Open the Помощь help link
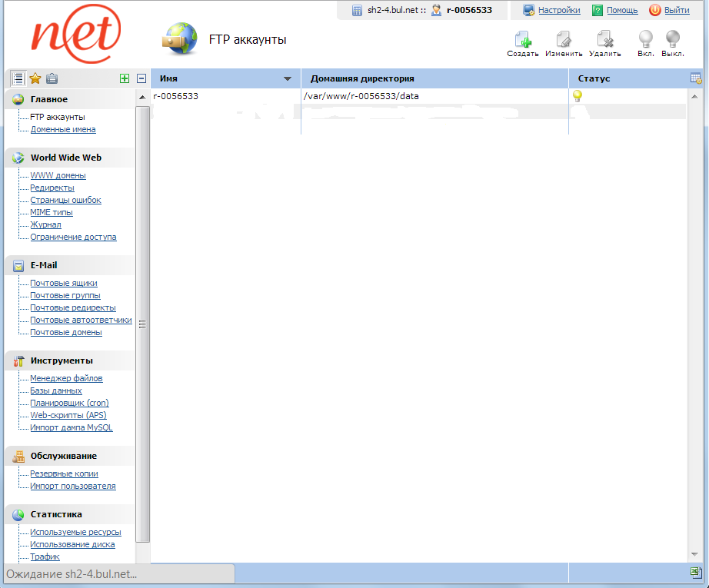 coord(622,10)
